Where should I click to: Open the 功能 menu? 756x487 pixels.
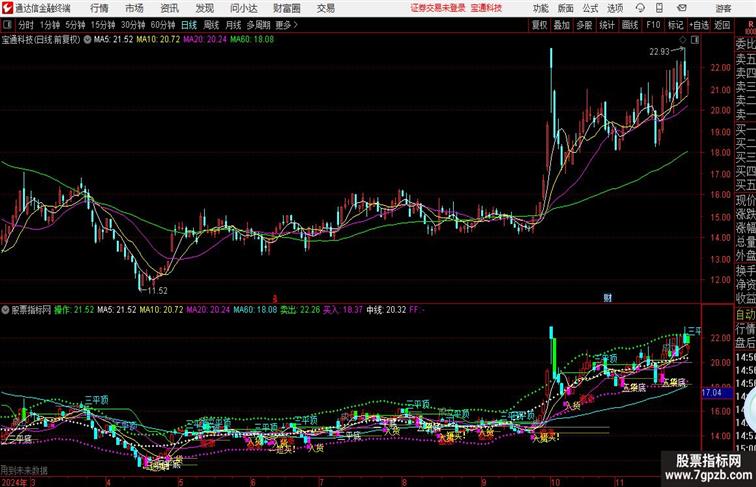point(540,8)
